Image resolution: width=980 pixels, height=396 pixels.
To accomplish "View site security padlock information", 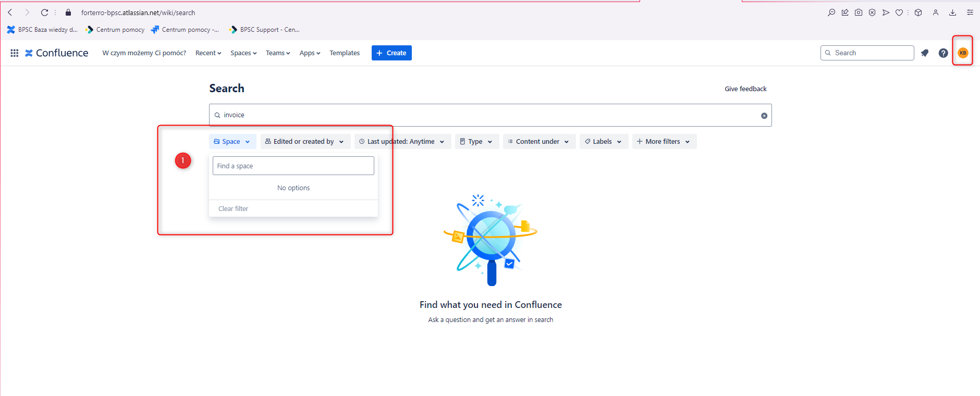I will pos(68,13).
